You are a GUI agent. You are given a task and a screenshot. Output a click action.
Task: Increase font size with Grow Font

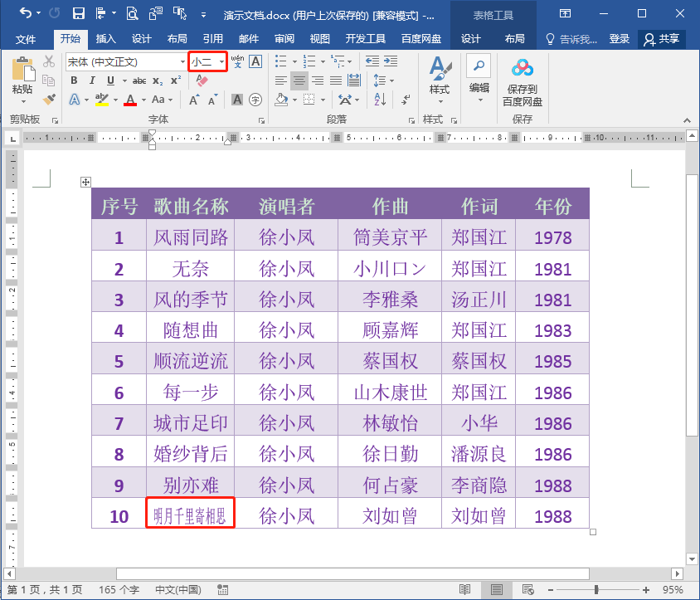pyautogui.click(x=194, y=100)
